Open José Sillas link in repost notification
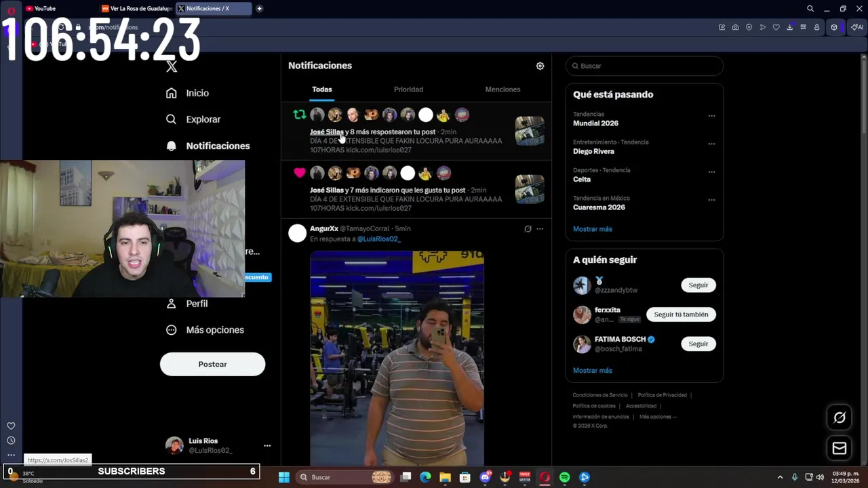Screen dimensions: 868x488 coord(327,132)
